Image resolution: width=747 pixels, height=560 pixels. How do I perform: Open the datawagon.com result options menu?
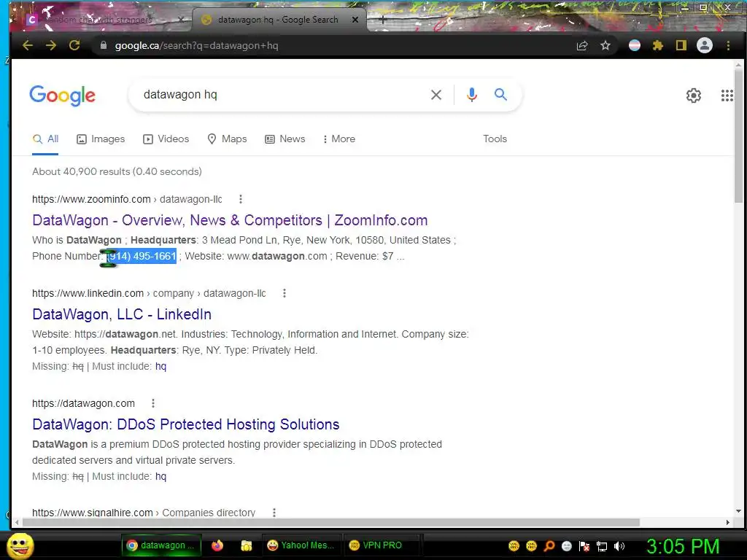click(x=153, y=403)
